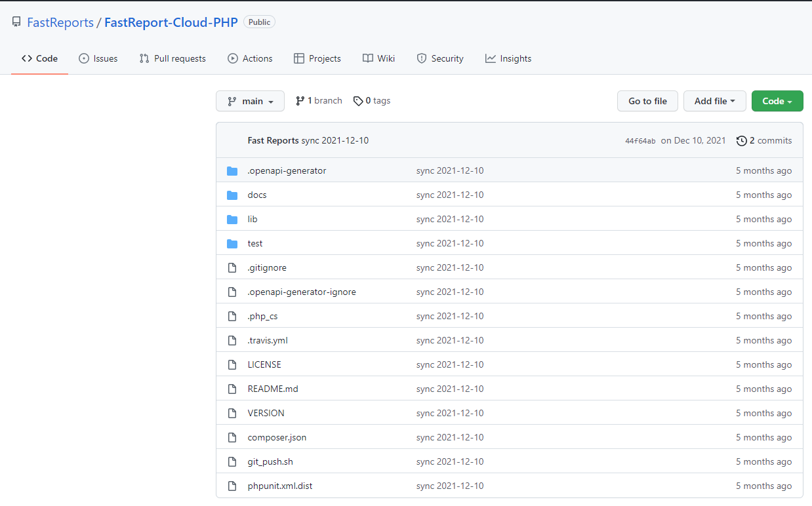This screenshot has height=506, width=812.
Task: Click the folder icon for docs
Action: point(232,195)
